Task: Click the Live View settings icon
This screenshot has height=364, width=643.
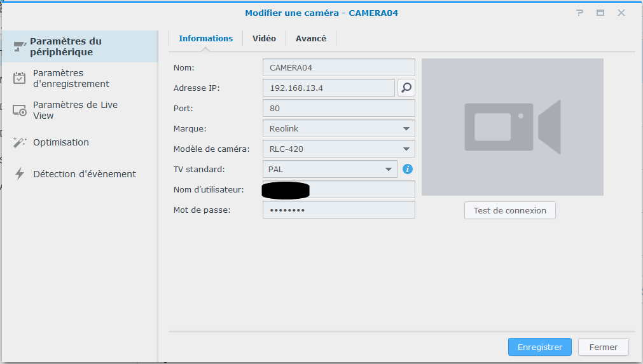Action: pyautogui.click(x=20, y=111)
